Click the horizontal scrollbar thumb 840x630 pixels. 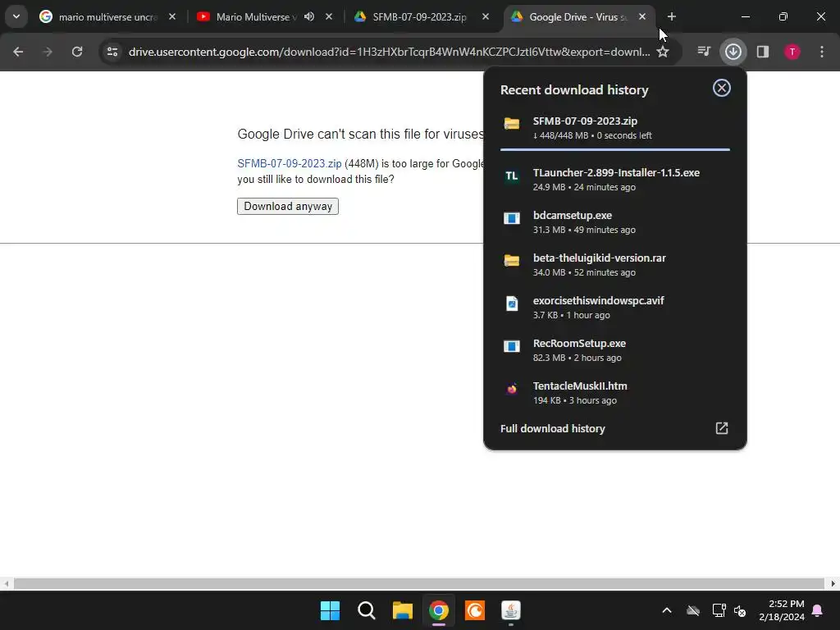418,583
